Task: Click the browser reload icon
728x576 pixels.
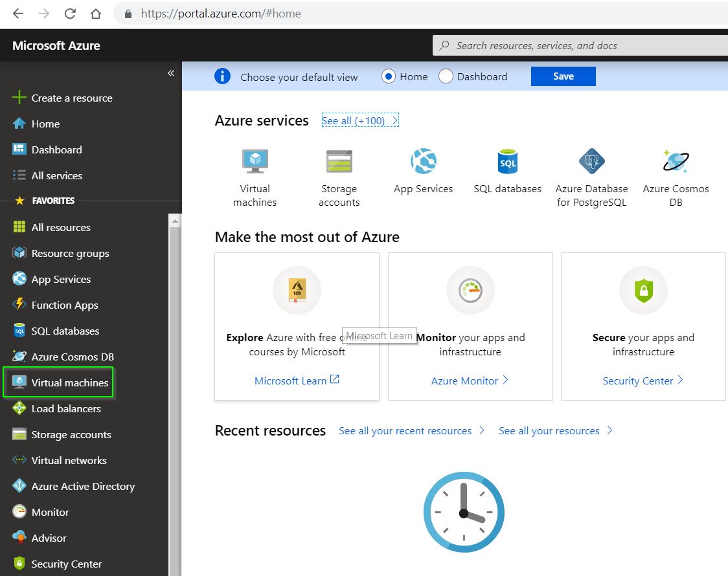Action: click(x=70, y=14)
